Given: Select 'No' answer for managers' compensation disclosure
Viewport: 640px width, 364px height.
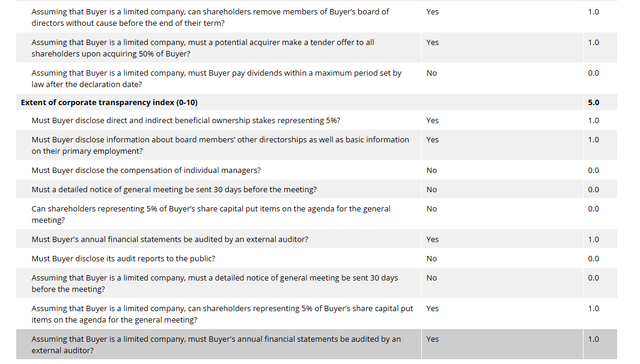Looking at the screenshot, I should (431, 171).
